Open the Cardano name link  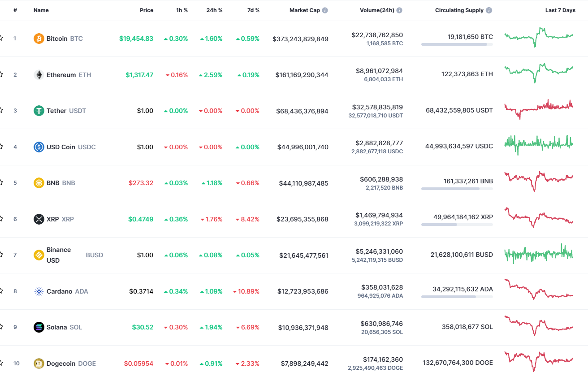pos(59,291)
